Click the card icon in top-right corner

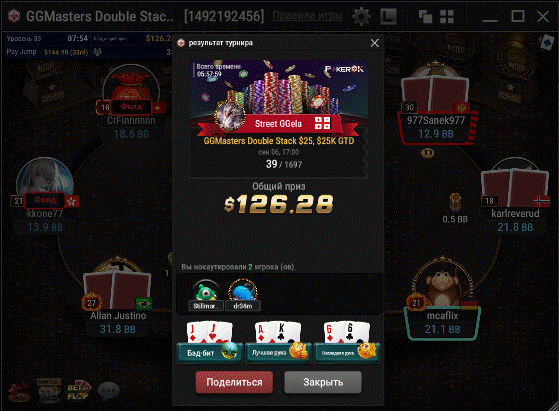[547, 43]
